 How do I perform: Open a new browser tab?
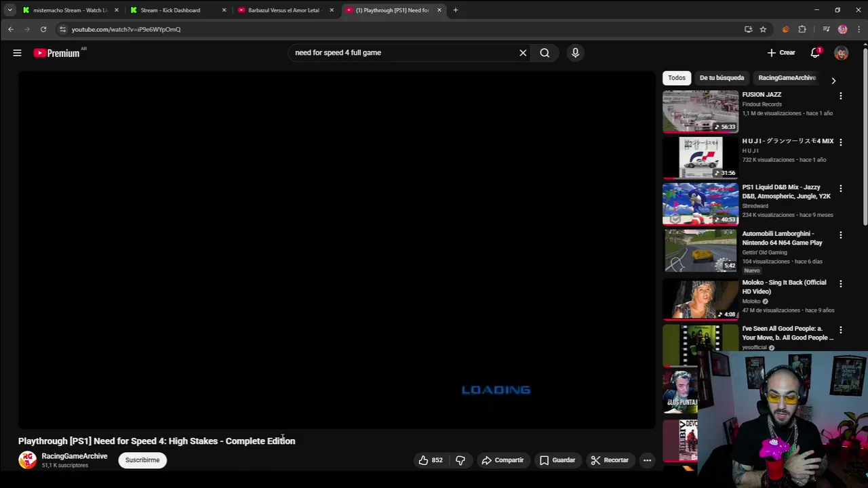pyautogui.click(x=456, y=10)
